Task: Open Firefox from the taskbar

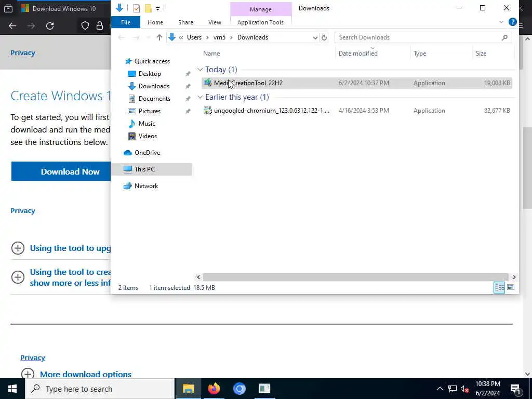Action: tap(214, 389)
